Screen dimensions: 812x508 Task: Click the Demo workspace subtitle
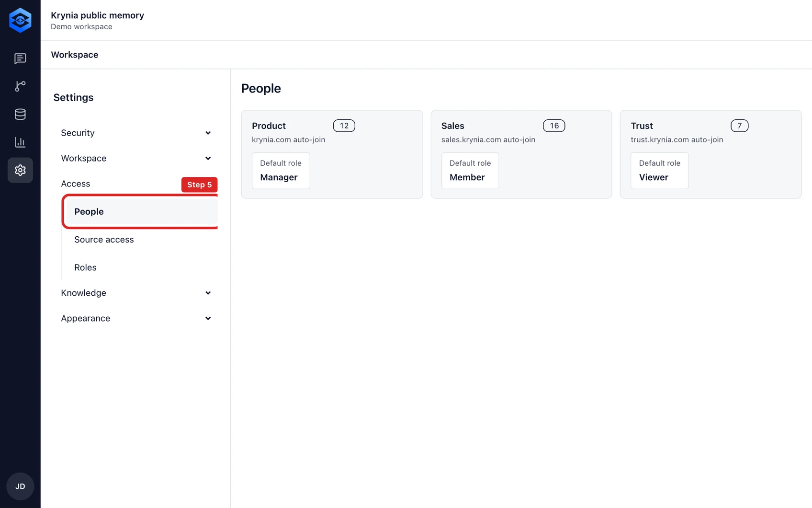pyautogui.click(x=81, y=27)
